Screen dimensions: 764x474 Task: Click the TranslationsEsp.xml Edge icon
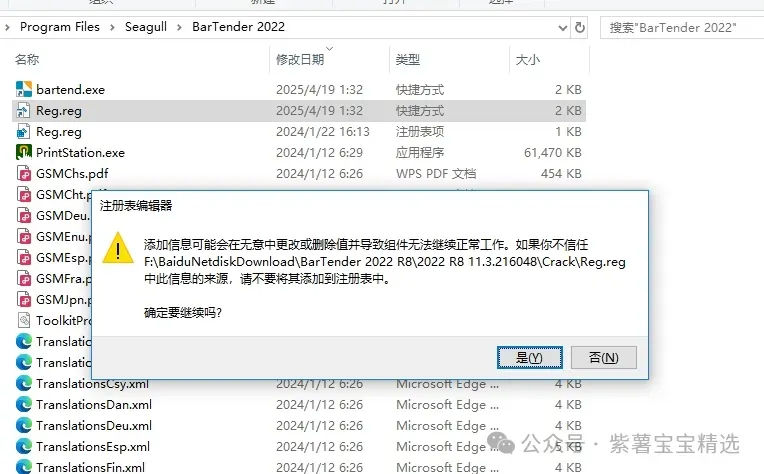coord(24,446)
